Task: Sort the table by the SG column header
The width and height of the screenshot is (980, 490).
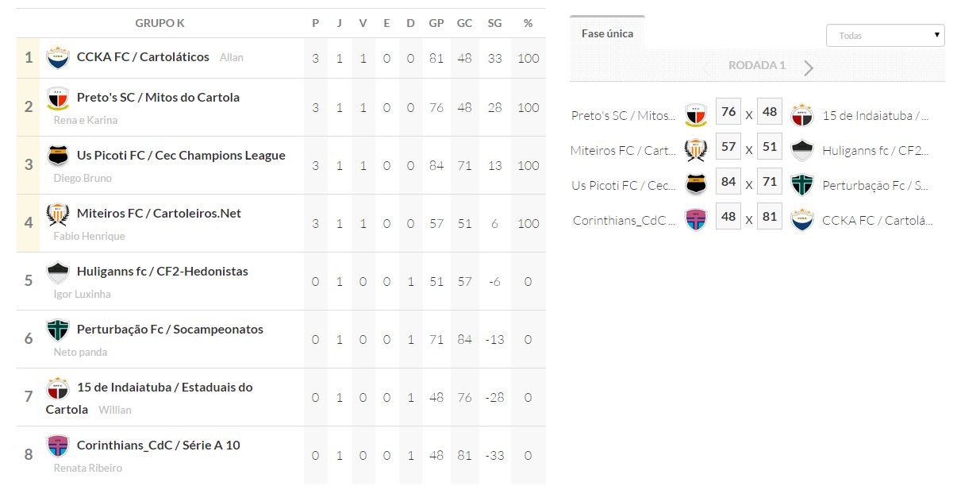Action: [x=494, y=23]
